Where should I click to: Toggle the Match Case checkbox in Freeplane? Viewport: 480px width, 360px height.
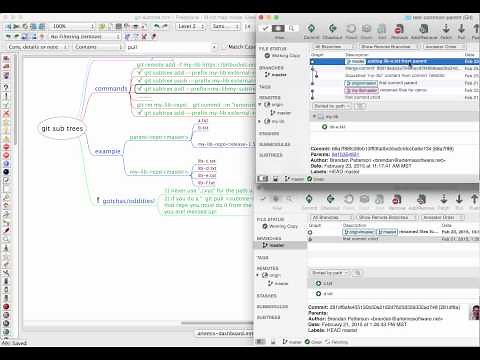click(225, 47)
